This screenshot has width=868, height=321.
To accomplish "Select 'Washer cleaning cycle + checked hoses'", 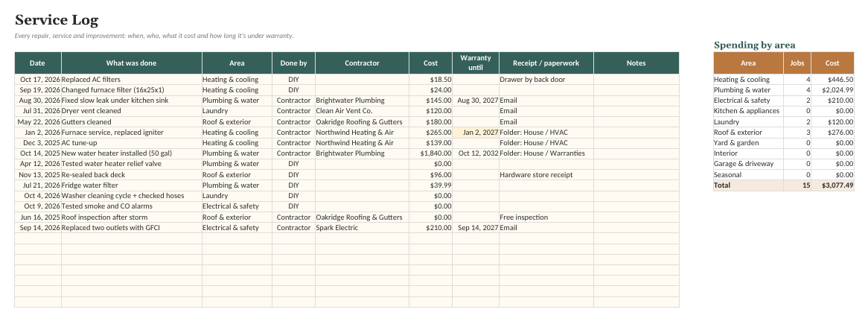I will coord(131,196).
